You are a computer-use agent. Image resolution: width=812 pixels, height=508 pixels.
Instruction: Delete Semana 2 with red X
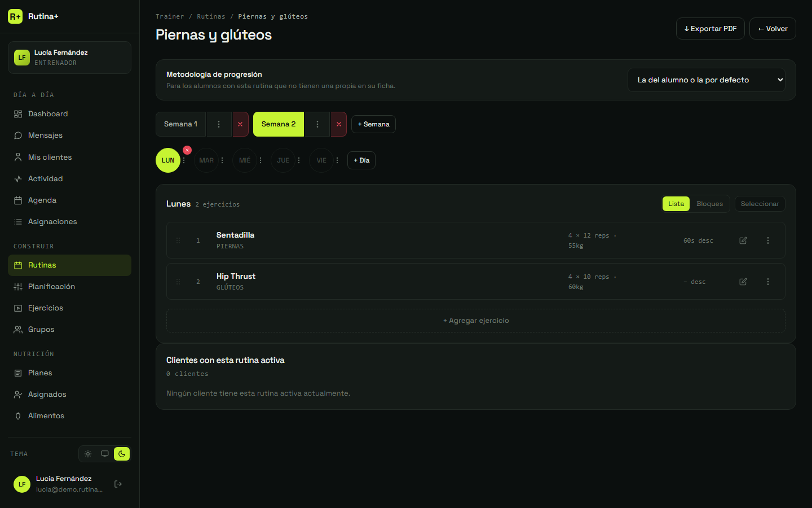[x=338, y=124]
